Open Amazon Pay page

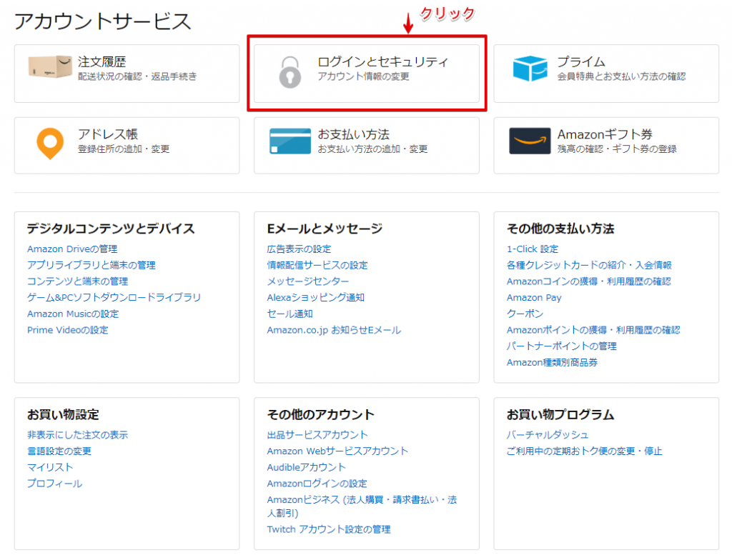click(534, 298)
